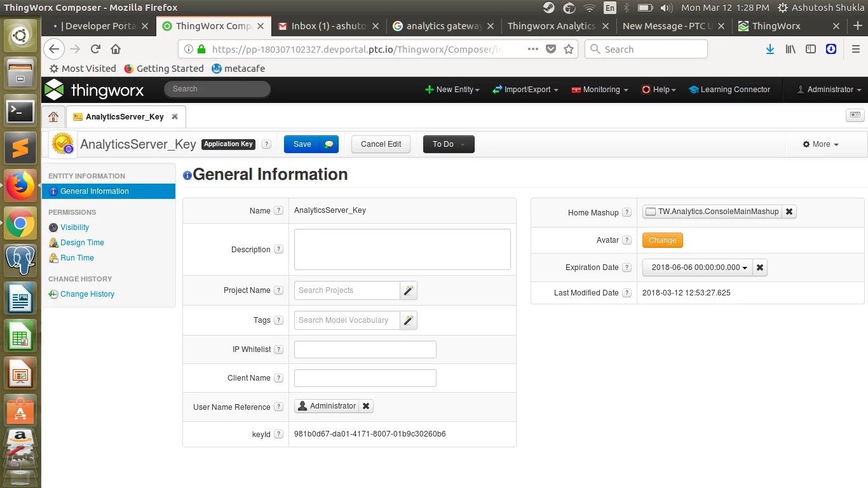Close the AnalyticsServer_Key tab
Image resolution: width=868 pixels, height=488 pixels.
coord(175,117)
